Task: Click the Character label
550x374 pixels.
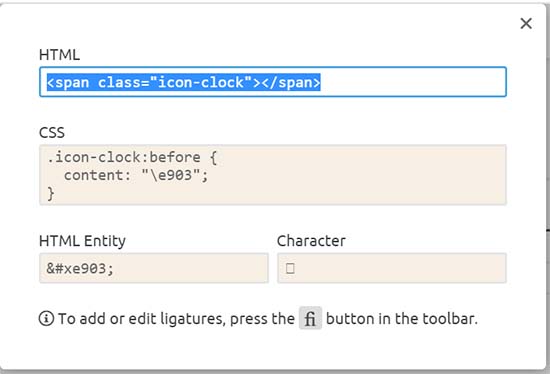Action: point(311,241)
